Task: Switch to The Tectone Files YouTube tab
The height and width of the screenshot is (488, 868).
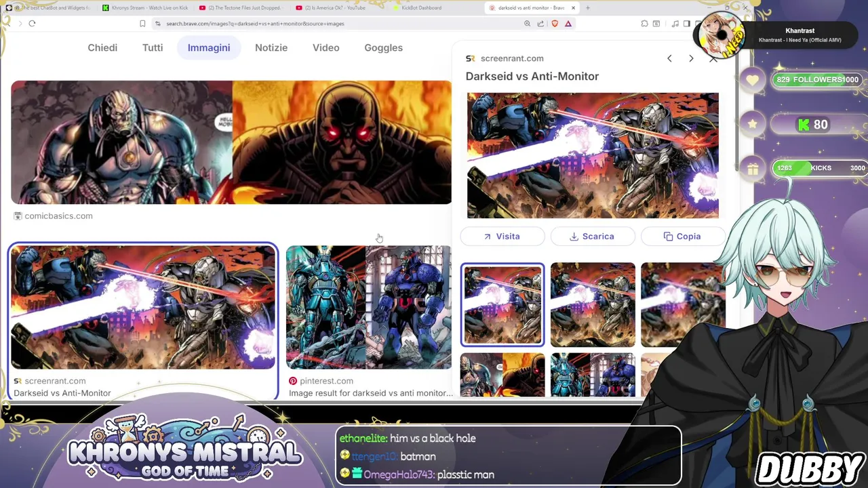Action: coord(243,7)
